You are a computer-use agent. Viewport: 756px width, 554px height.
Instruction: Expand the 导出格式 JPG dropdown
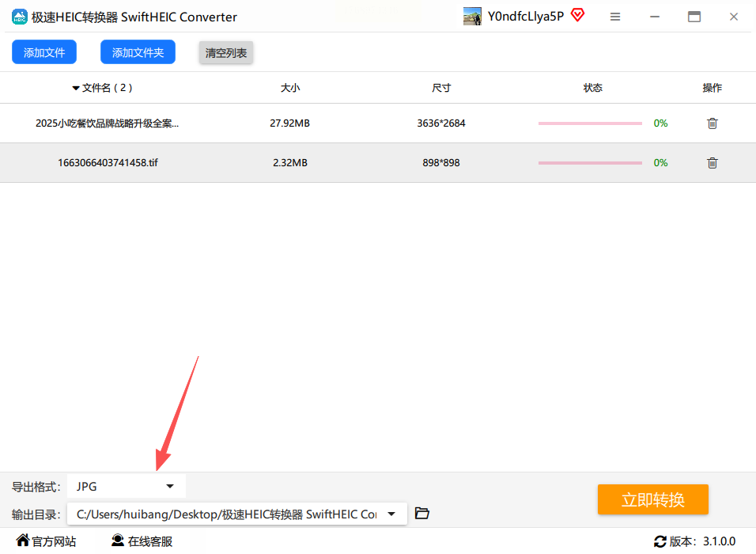127,487
